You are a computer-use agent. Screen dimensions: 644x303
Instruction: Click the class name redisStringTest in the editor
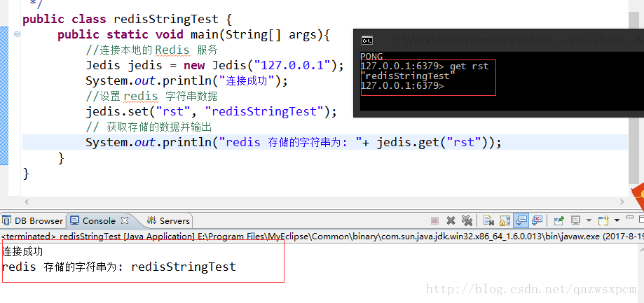point(166,20)
